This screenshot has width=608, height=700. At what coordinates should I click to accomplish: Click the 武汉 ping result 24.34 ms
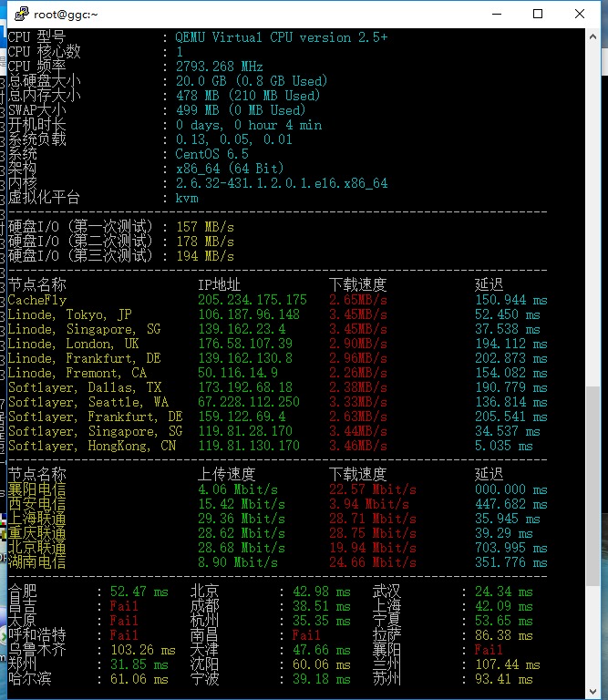pyautogui.click(x=504, y=592)
